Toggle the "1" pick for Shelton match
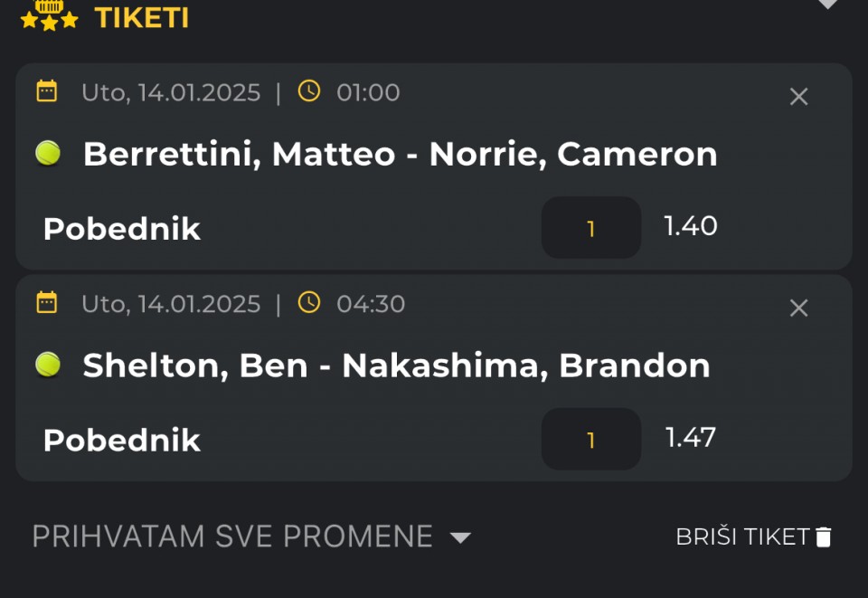Image resolution: width=868 pixels, height=598 pixels. [591, 440]
